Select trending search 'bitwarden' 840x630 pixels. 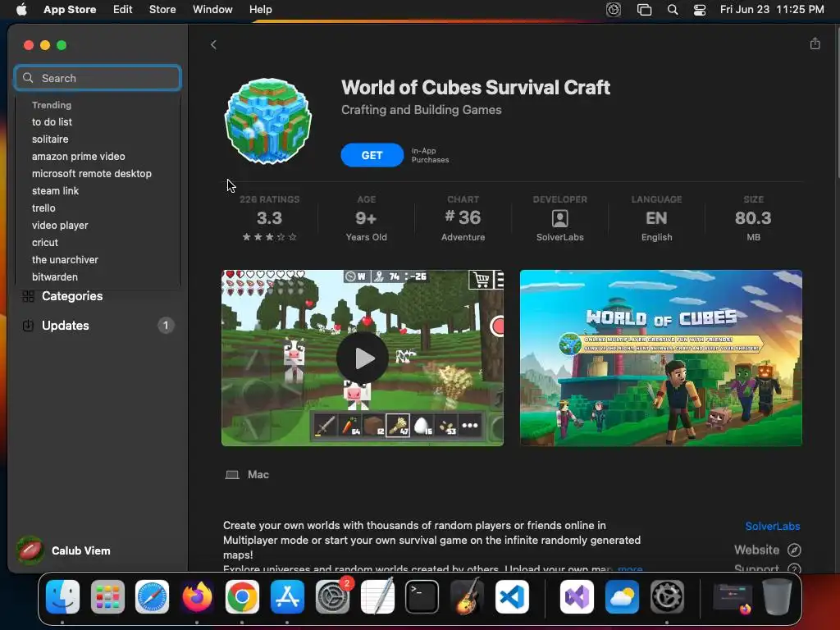55,276
